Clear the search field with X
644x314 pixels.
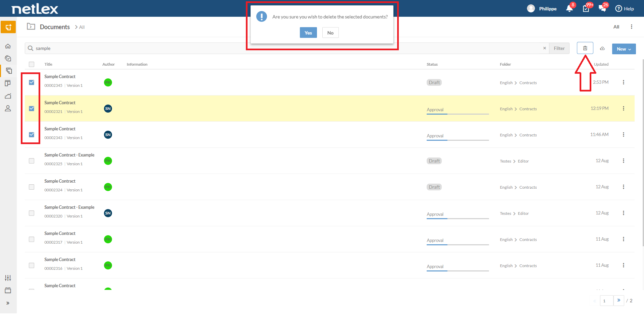pyautogui.click(x=545, y=48)
